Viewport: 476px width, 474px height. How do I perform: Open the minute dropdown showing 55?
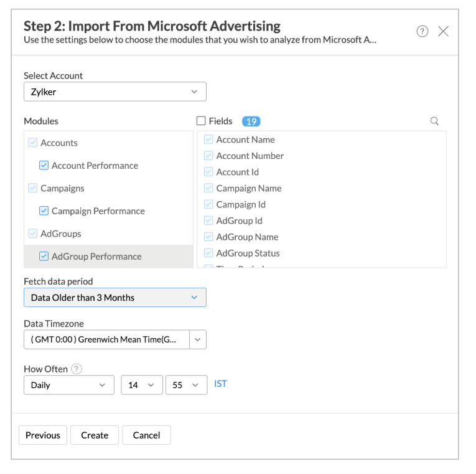187,385
